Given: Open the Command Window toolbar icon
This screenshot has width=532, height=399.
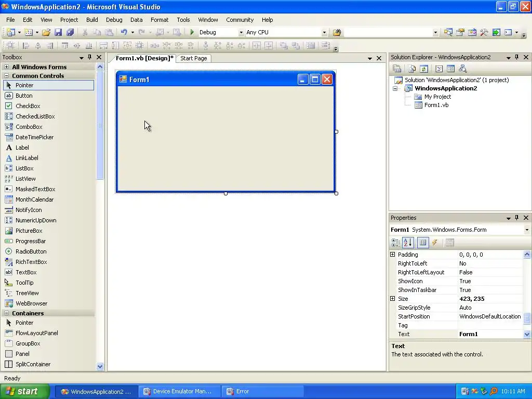Looking at the screenshot, I should tap(508, 32).
